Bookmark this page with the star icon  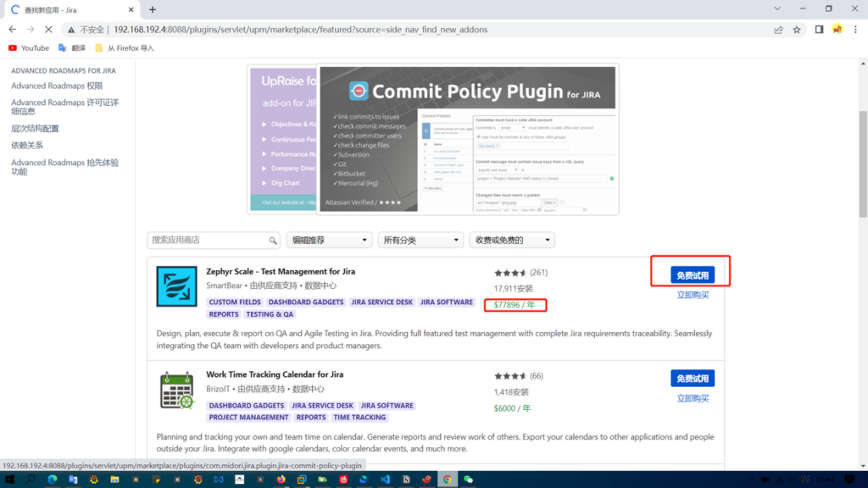click(797, 30)
